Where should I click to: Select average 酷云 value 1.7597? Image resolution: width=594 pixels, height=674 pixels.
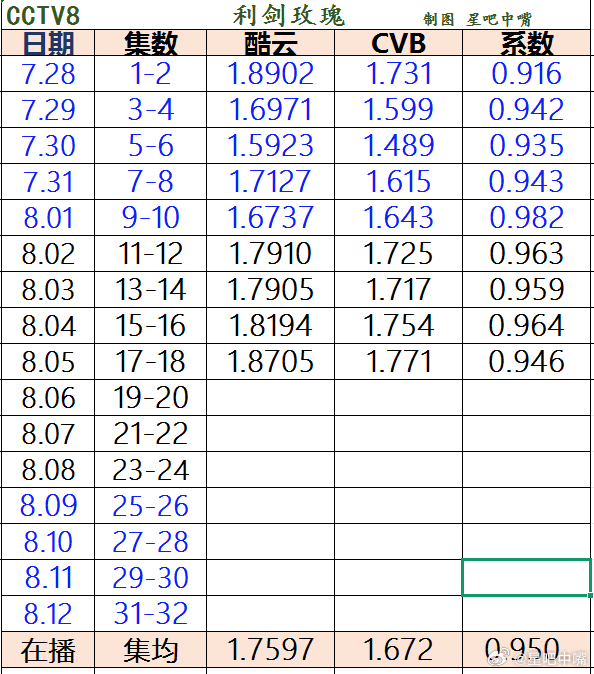[x=270, y=649]
